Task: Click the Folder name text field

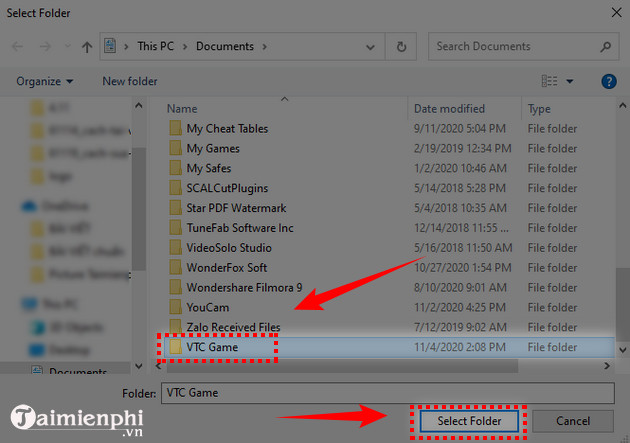Action: [x=384, y=392]
